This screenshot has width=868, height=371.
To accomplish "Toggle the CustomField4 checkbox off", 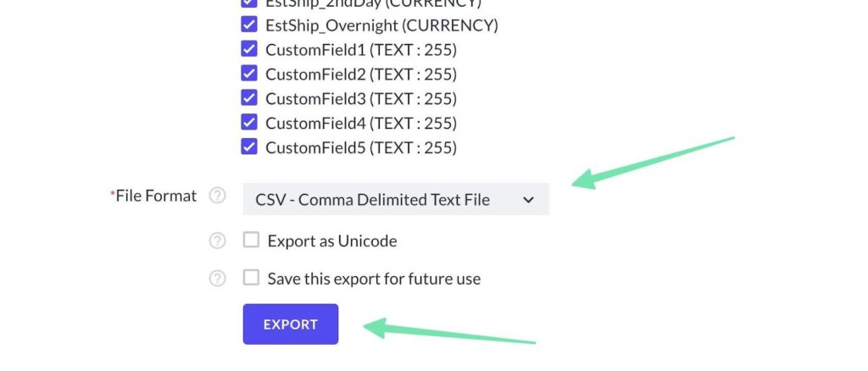I will (249, 123).
